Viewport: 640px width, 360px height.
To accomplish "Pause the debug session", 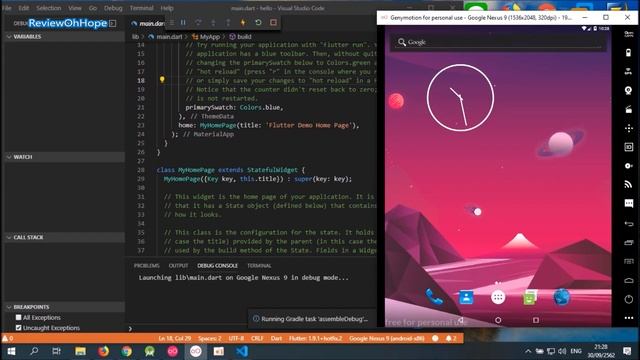I will point(183,23).
